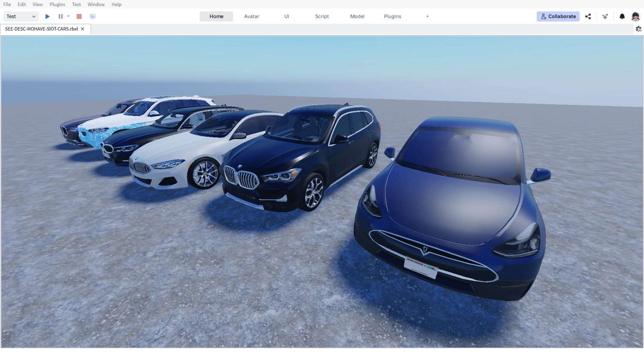Open the user avatar profile picture

[635, 16]
